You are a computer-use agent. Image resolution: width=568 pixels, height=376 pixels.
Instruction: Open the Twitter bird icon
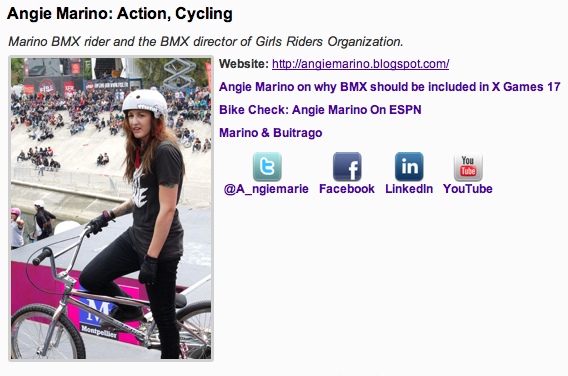[x=267, y=167]
